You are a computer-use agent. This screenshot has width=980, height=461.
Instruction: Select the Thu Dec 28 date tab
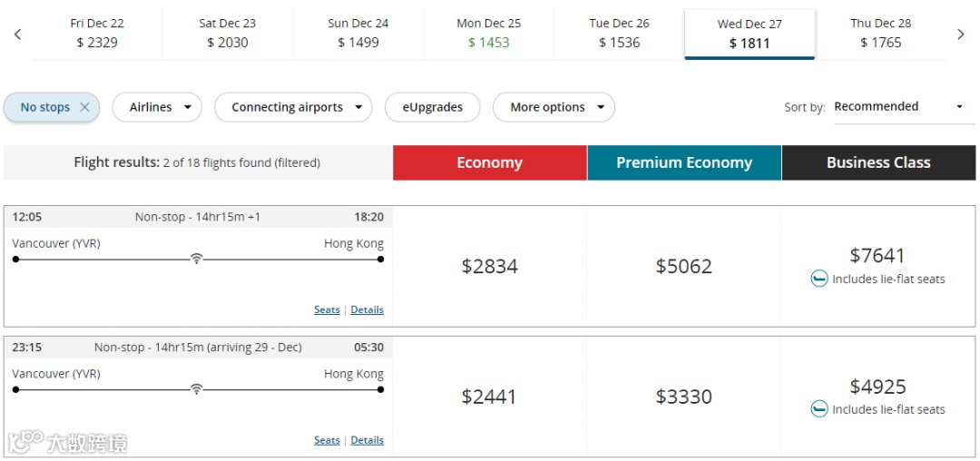[880, 34]
